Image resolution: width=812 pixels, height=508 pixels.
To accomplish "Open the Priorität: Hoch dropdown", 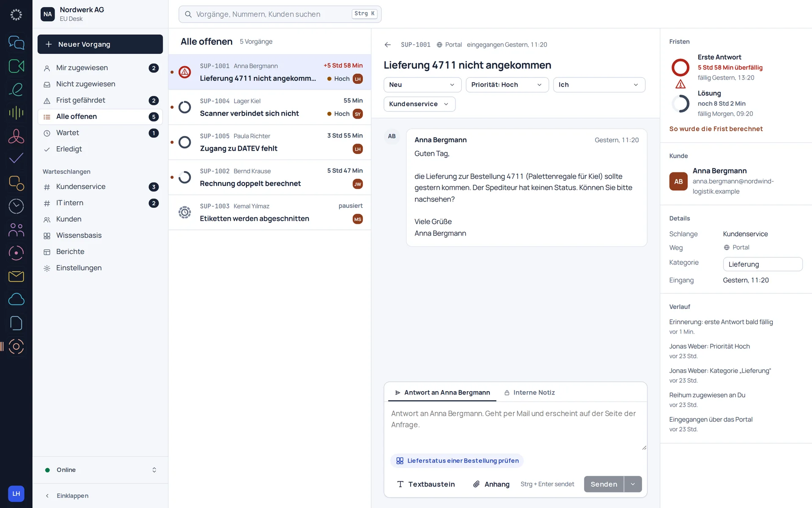I will click(507, 85).
